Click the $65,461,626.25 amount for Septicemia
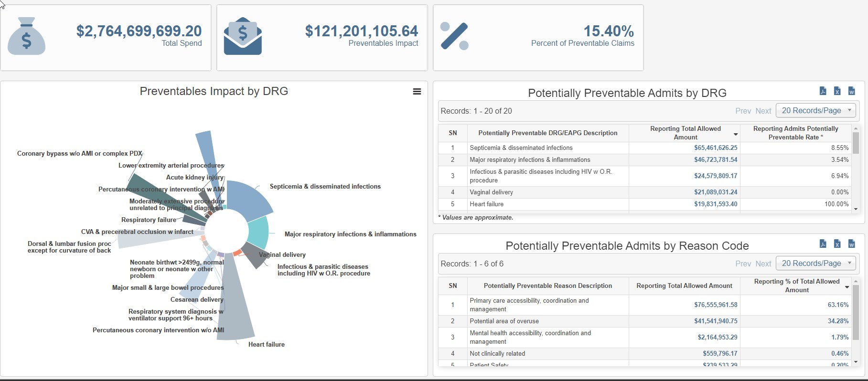The width and height of the screenshot is (868, 381). tap(716, 148)
